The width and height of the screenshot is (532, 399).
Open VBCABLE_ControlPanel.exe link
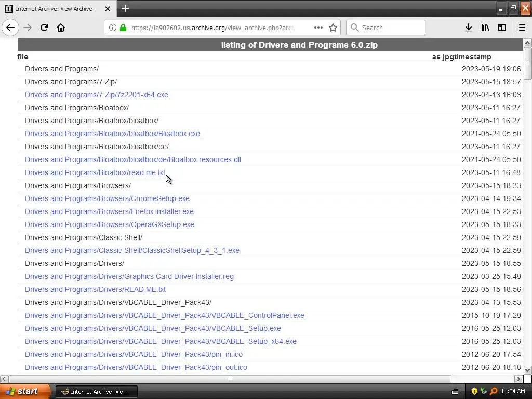coord(165,315)
